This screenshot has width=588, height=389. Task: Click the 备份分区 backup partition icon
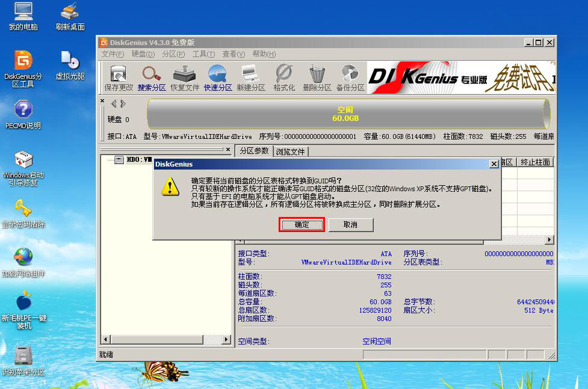pyautogui.click(x=350, y=78)
